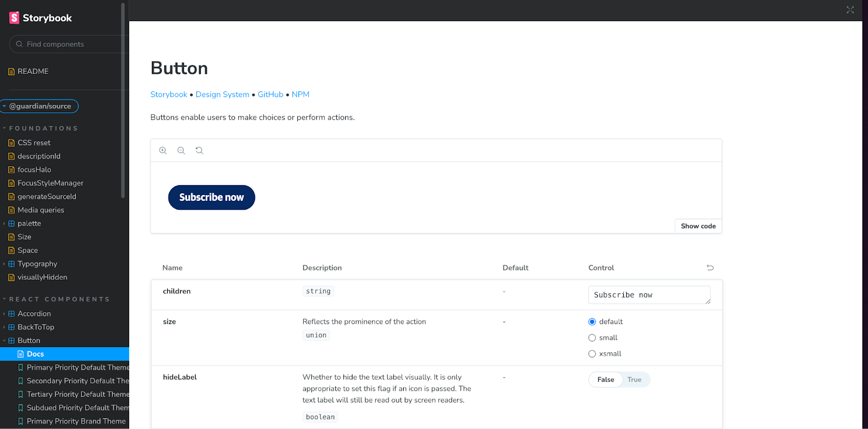
Task: Expand the BackToTop tree arrow
Action: click(4, 327)
